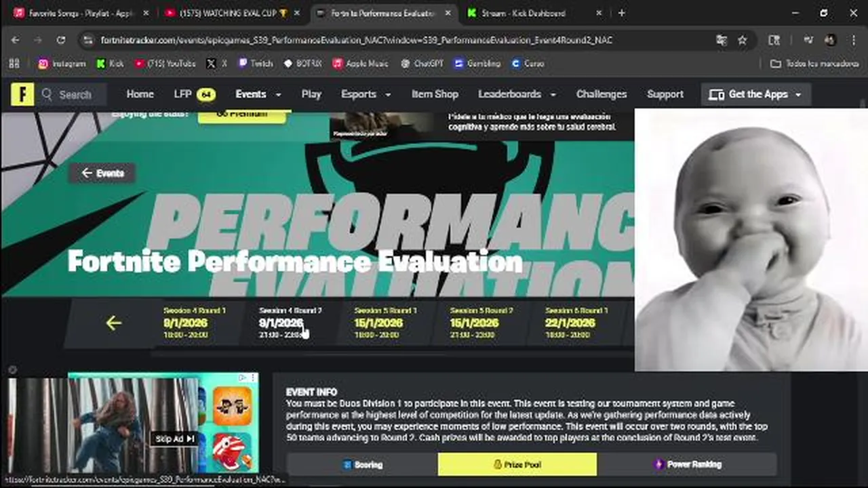Select Session 6 Round 1 on 22/1/2026

[576, 323]
